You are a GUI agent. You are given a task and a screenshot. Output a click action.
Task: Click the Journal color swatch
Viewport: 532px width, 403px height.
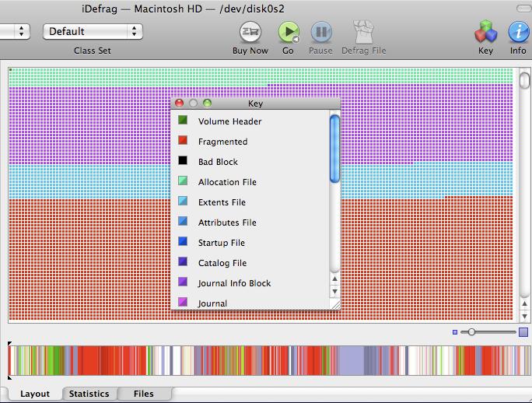pos(183,302)
